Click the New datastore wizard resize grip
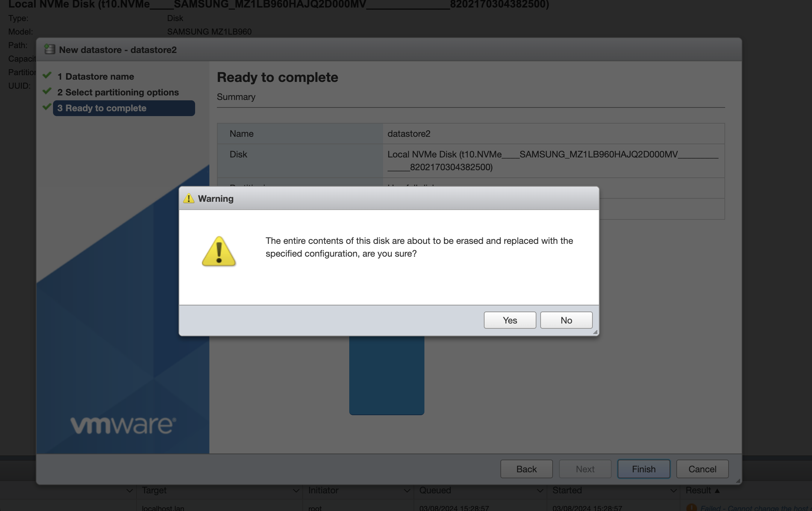812x511 pixels. click(x=738, y=481)
